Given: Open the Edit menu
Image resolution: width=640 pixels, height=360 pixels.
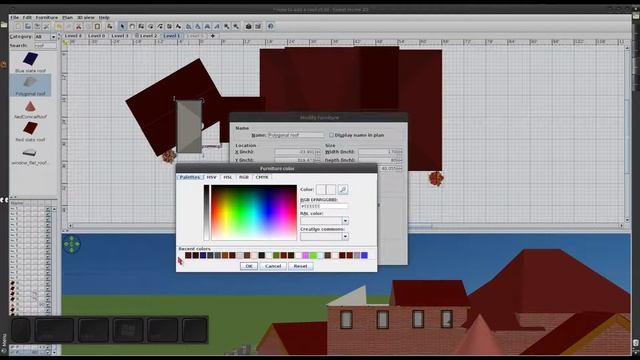Looking at the screenshot, I should coord(27,18).
